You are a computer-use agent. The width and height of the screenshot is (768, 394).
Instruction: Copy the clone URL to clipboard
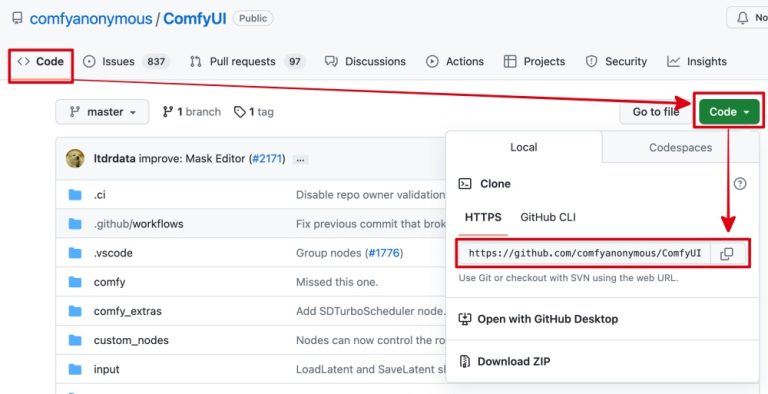(x=727, y=253)
